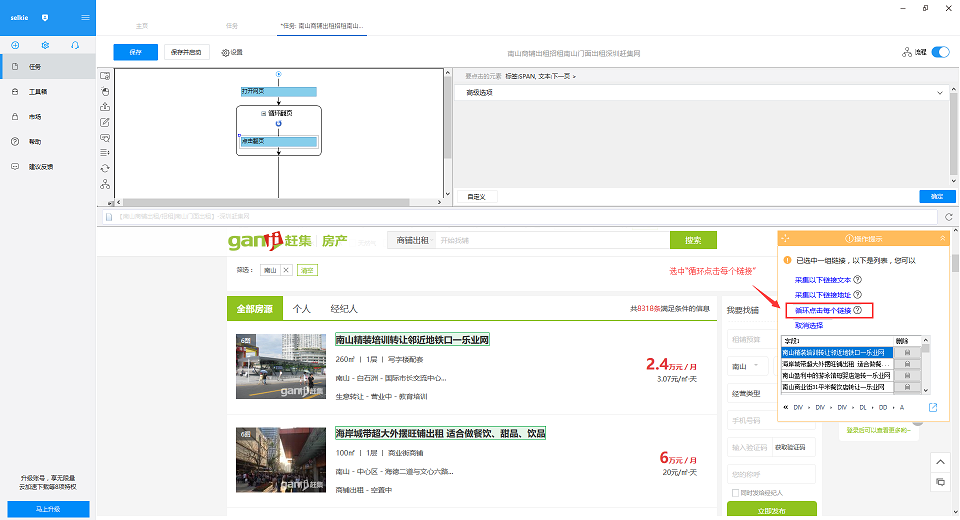Open the 南山 district dropdown in 我要找铺 form
Viewport: 960px width, 520px height.
[746, 366]
